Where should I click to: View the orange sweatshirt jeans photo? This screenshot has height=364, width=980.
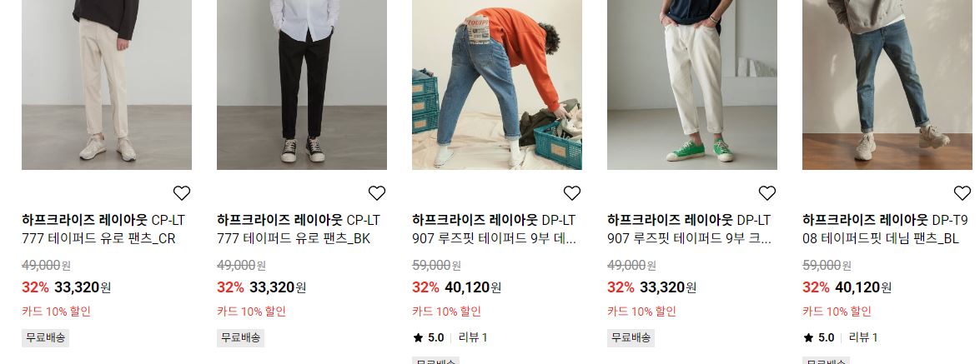pyautogui.click(x=497, y=84)
